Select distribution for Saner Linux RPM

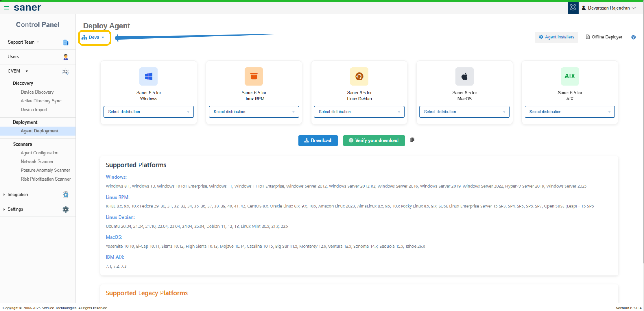click(x=254, y=112)
